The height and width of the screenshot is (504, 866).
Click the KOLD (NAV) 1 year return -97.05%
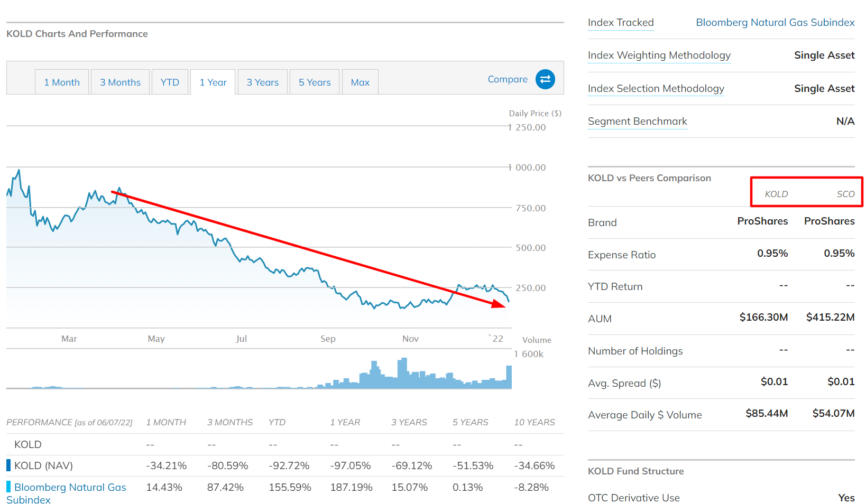350,465
